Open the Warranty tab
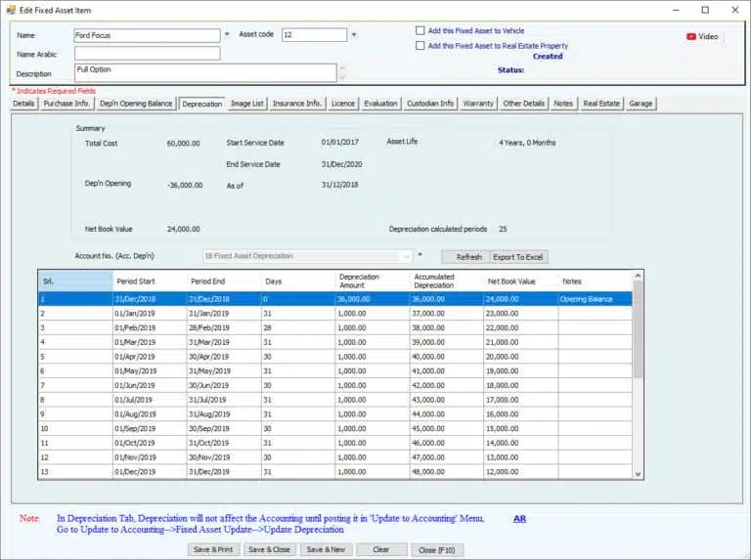 pyautogui.click(x=478, y=104)
